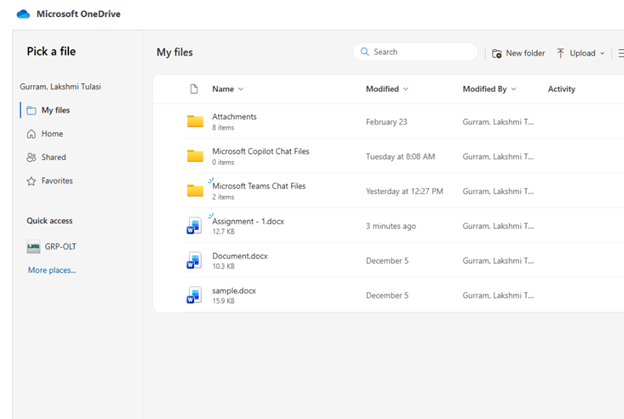Click the New folder button

point(518,53)
